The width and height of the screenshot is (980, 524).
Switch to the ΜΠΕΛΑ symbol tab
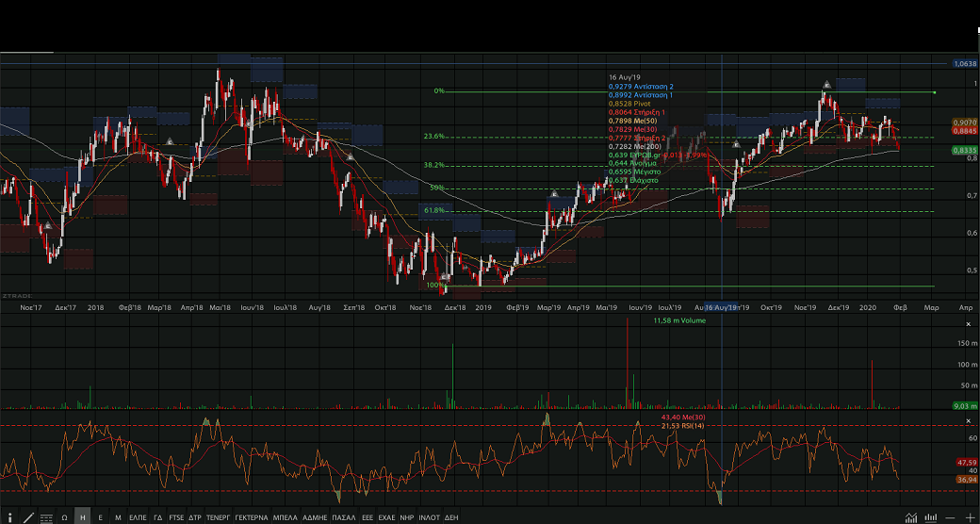point(285,517)
